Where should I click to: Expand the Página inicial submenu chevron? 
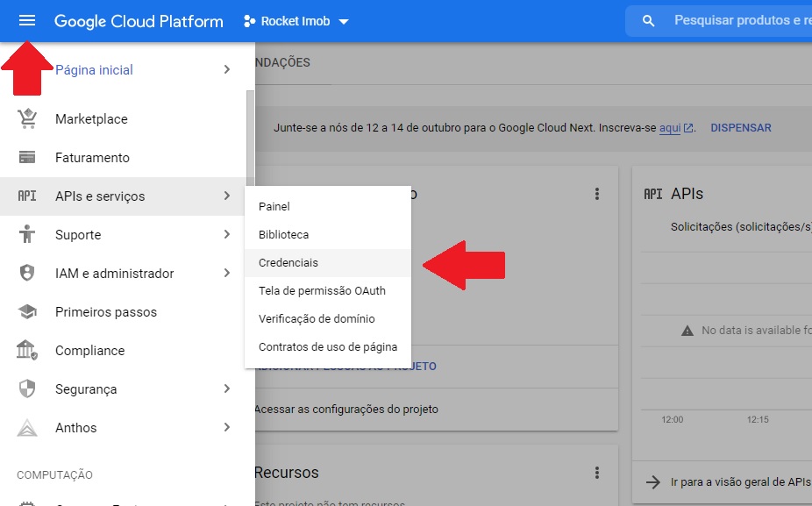pos(227,70)
